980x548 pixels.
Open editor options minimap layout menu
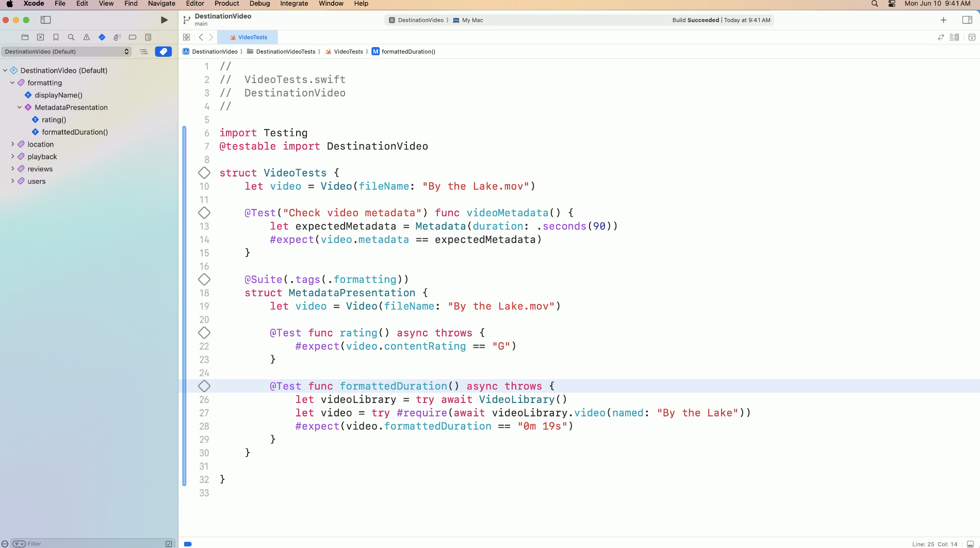click(954, 37)
